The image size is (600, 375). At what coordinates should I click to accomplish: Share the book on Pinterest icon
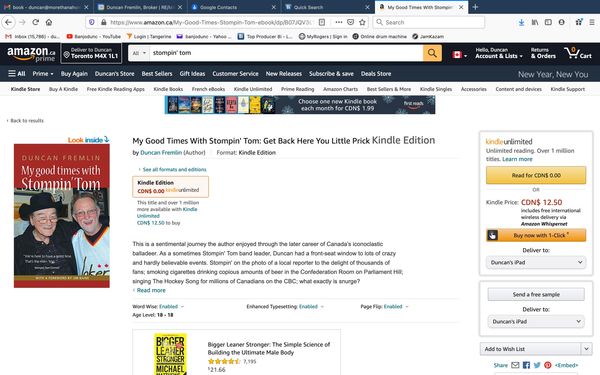pos(548,365)
